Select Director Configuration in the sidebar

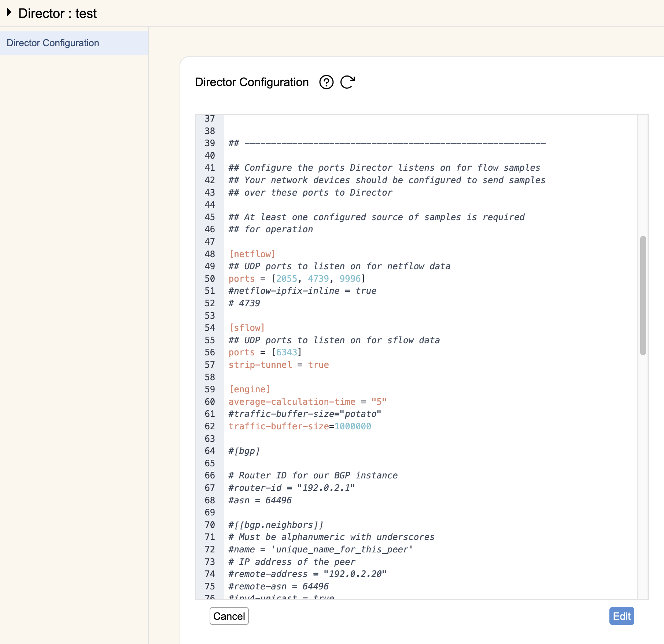[74, 43]
